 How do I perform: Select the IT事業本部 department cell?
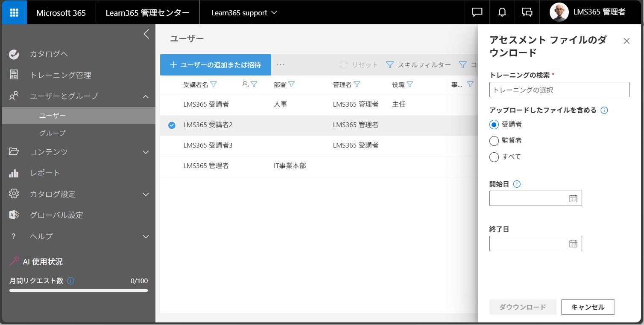pyautogui.click(x=290, y=166)
